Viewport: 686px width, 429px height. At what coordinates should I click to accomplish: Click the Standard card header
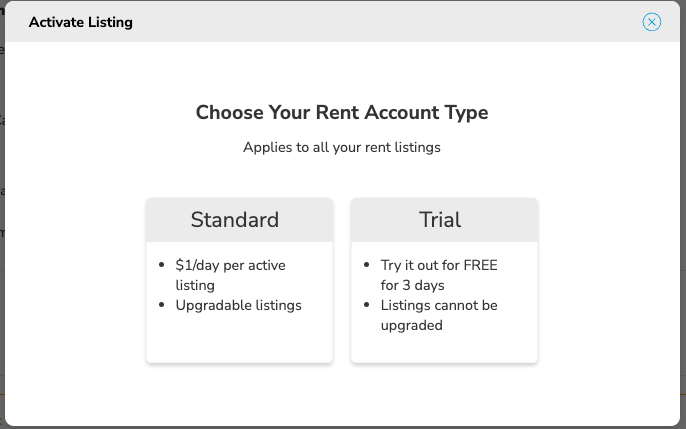[239, 220]
